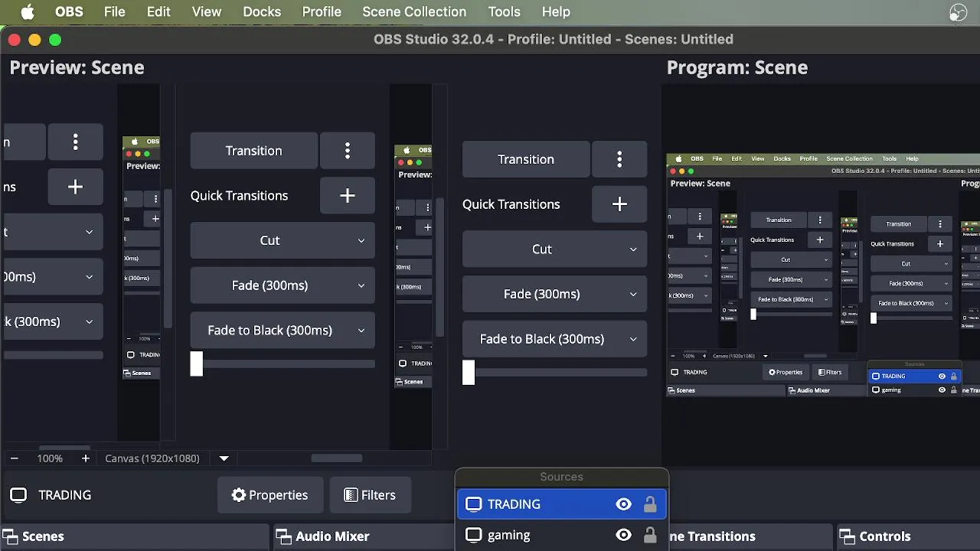Zoom in the preview with the plus icon
Image resolution: width=980 pixels, height=551 pixels.
coord(85,458)
